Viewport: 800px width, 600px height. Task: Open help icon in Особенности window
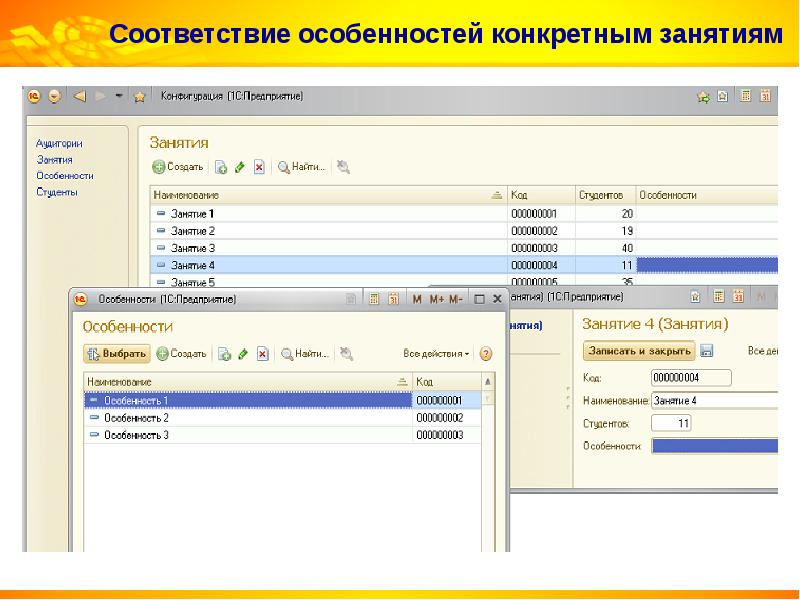point(486,354)
